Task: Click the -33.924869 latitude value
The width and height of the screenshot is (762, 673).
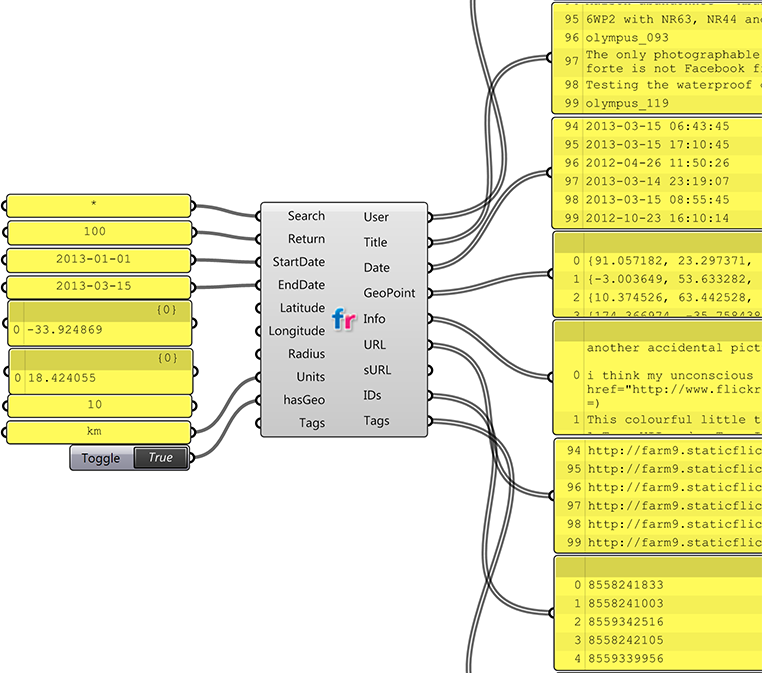Action: click(x=65, y=329)
